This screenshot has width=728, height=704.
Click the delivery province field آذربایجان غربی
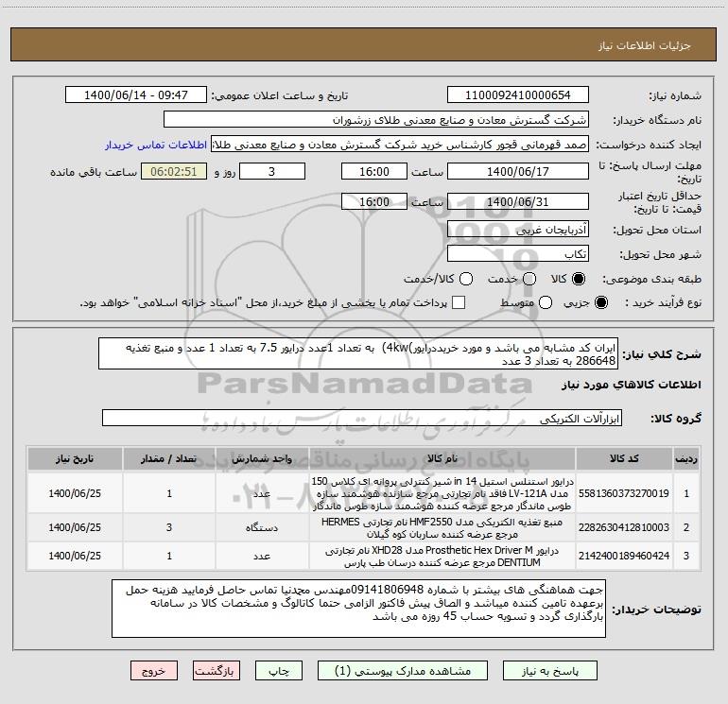point(518,229)
